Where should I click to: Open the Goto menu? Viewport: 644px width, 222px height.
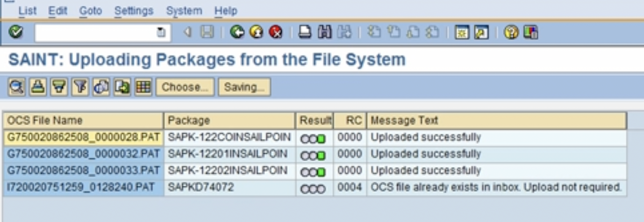pos(91,11)
